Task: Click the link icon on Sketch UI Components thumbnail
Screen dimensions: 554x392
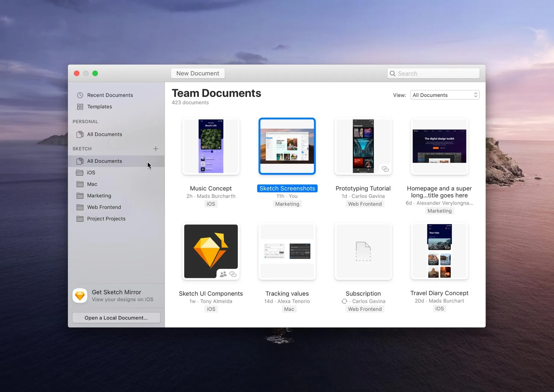Action: (x=233, y=274)
